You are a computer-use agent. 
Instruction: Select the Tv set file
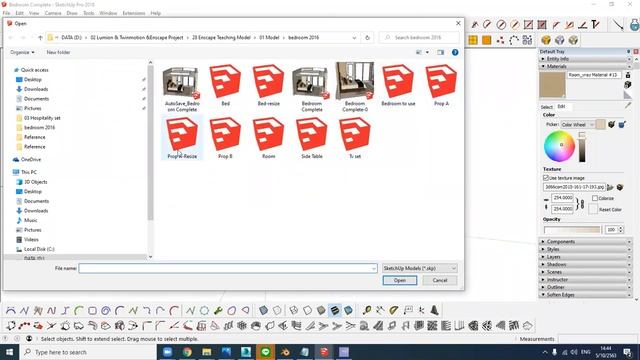[x=355, y=138]
